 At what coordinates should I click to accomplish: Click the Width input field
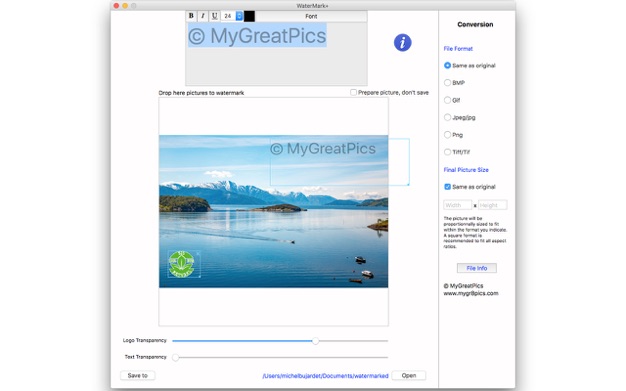458,205
